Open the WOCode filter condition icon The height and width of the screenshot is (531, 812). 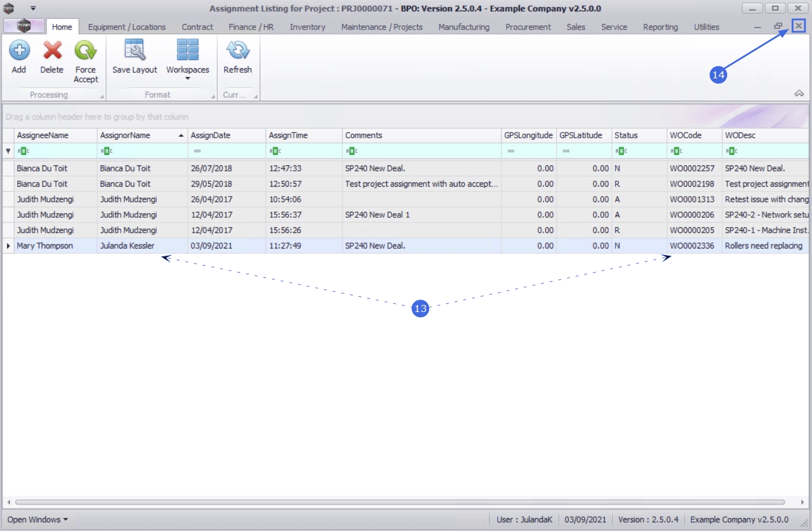(677, 151)
